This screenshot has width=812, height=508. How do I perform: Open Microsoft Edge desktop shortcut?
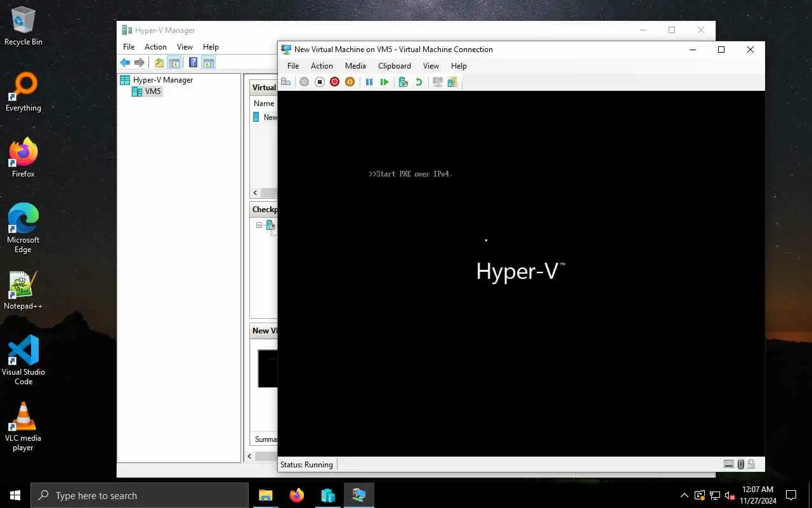(23, 228)
